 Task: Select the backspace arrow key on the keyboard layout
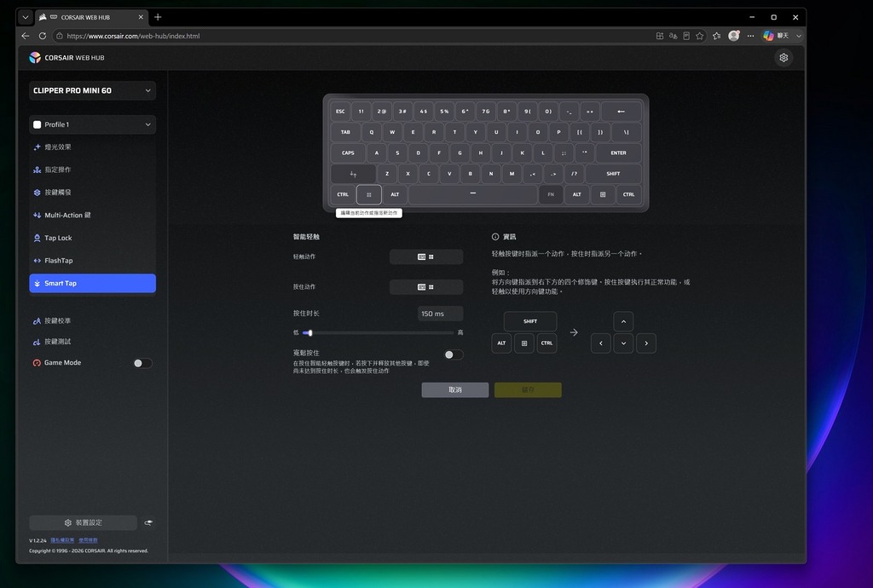click(622, 112)
